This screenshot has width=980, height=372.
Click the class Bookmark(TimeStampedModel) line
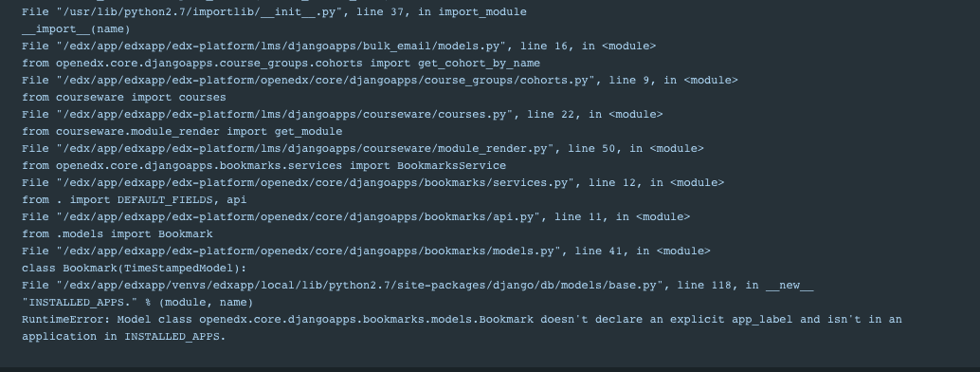point(135,268)
